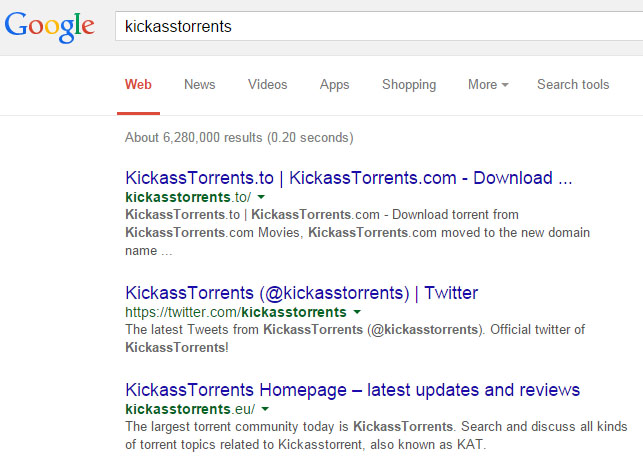643x464 pixels.
Task: Click the Google logo
Action: point(50,26)
